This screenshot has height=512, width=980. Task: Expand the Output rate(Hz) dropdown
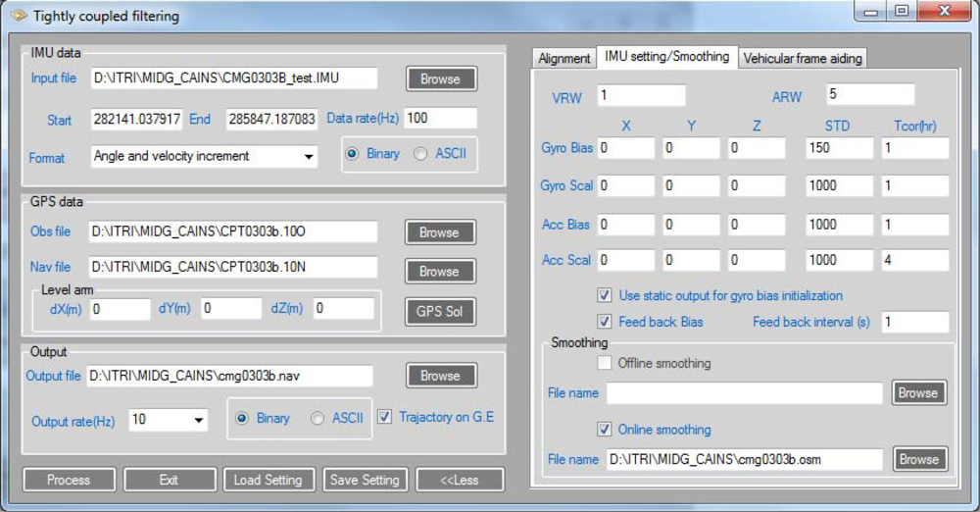click(x=200, y=420)
